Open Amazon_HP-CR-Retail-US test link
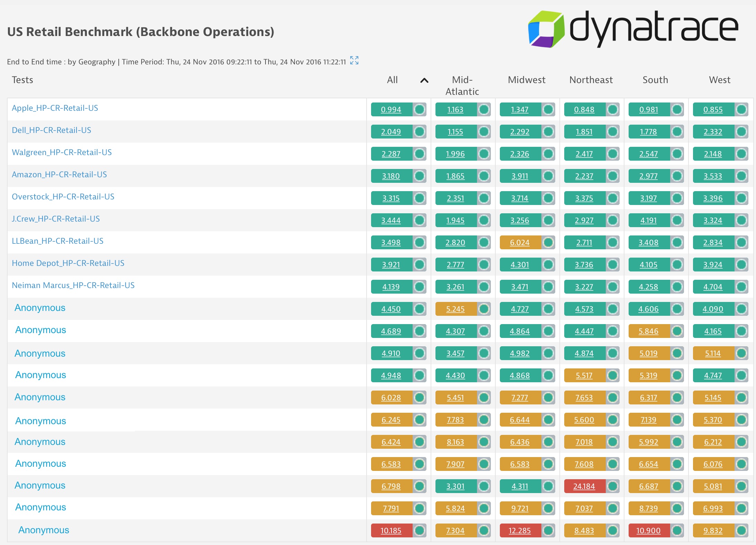The height and width of the screenshot is (545, 756). [59, 175]
